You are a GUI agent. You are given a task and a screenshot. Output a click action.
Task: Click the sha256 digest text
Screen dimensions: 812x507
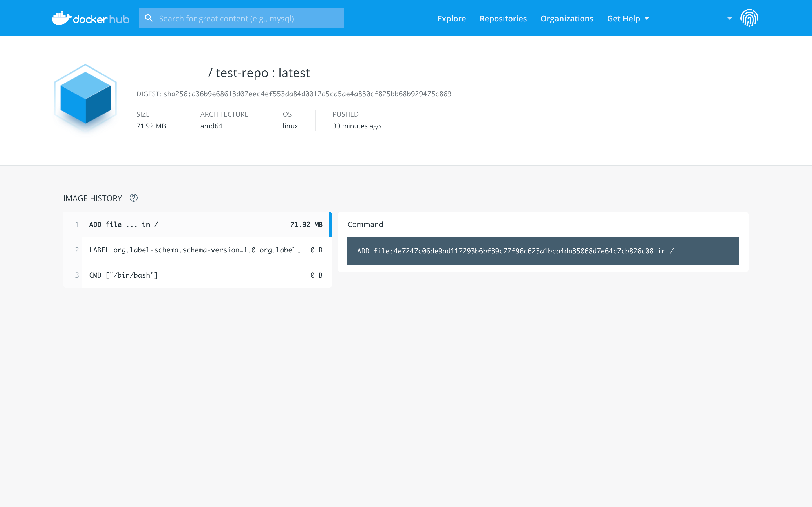307,94
